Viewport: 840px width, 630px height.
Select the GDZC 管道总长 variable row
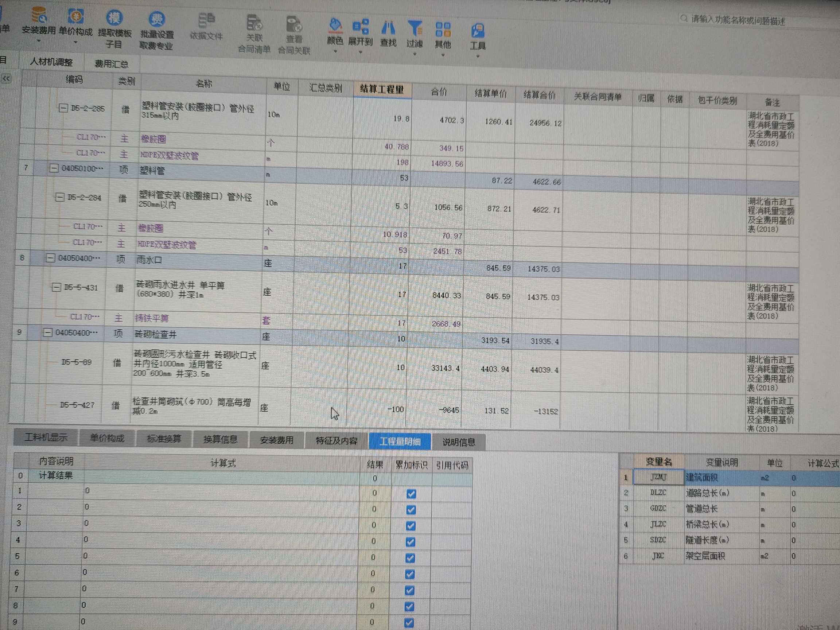(x=729, y=509)
